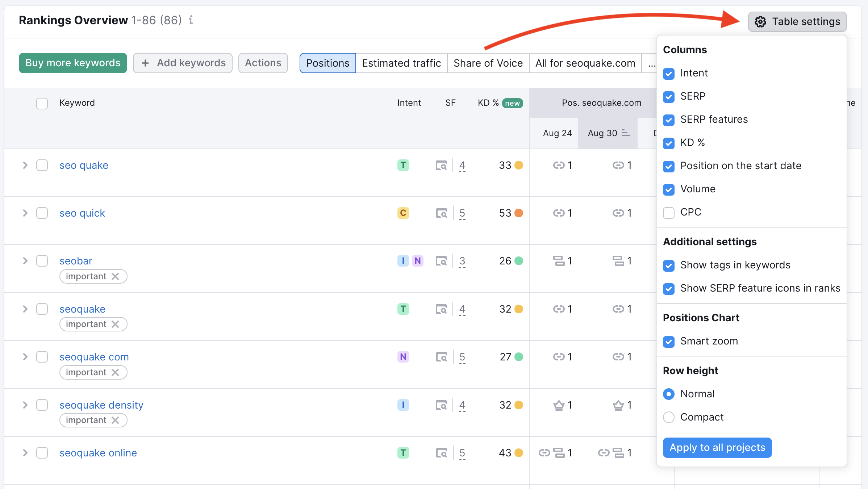Click the SERP features icon for seobar
This screenshot has width=868, height=489.
[441, 260]
